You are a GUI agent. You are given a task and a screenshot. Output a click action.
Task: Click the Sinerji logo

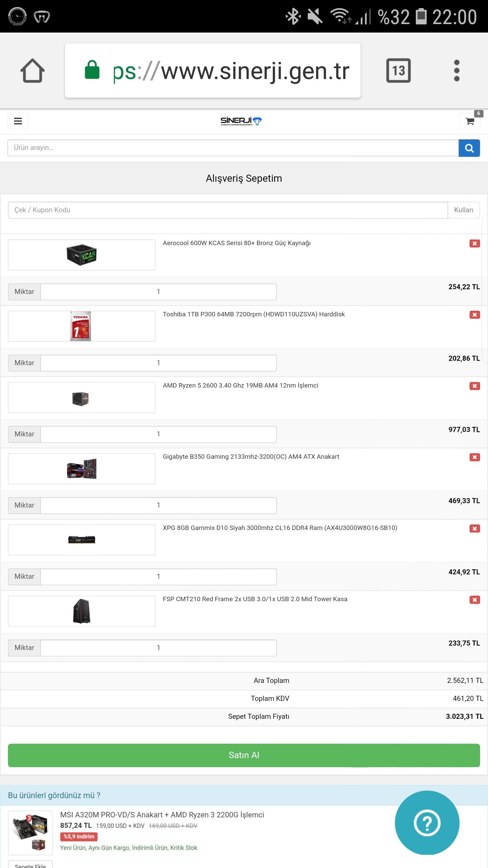(241, 121)
